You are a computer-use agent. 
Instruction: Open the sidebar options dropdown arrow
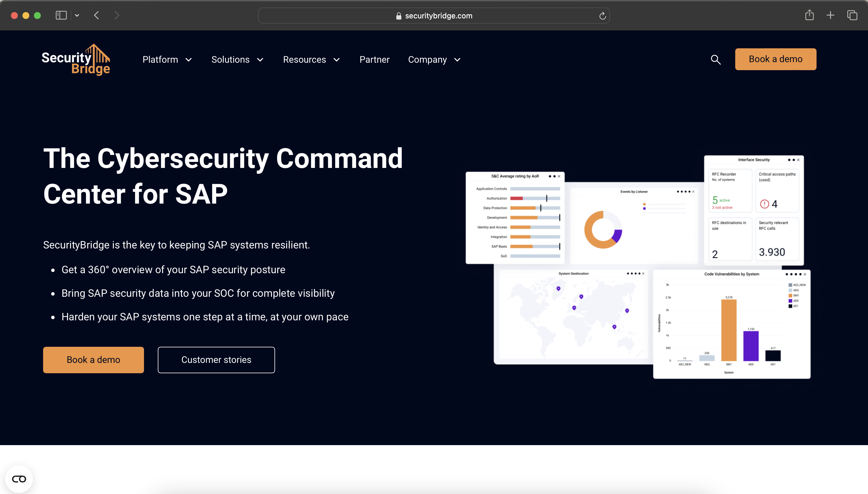point(77,15)
